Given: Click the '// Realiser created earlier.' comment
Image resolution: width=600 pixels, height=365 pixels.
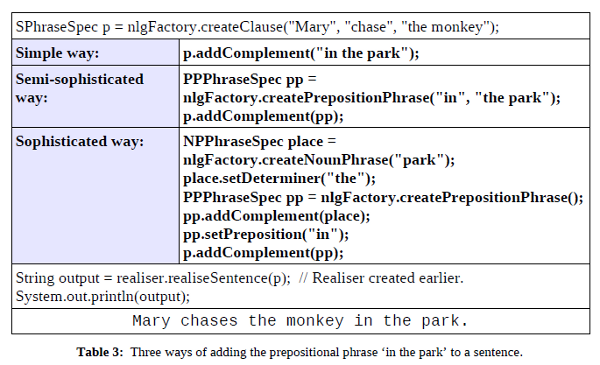Looking at the screenshot, I should point(381,278).
